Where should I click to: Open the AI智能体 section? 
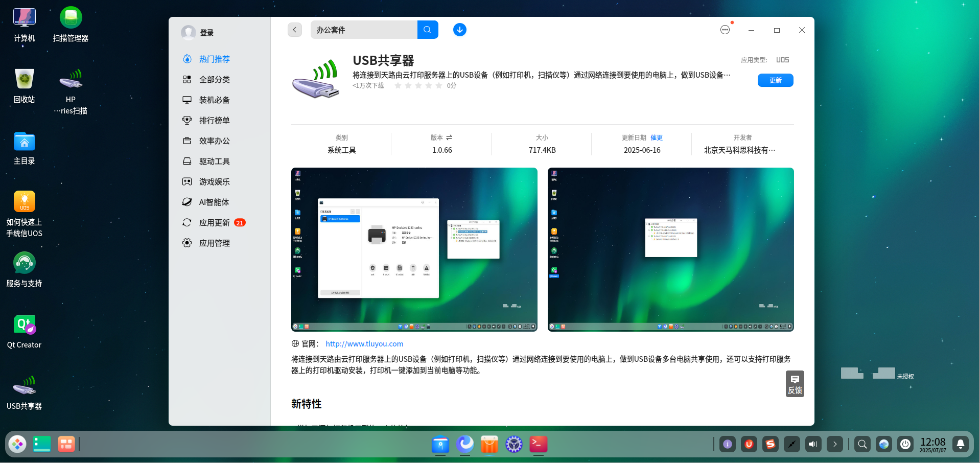214,202
